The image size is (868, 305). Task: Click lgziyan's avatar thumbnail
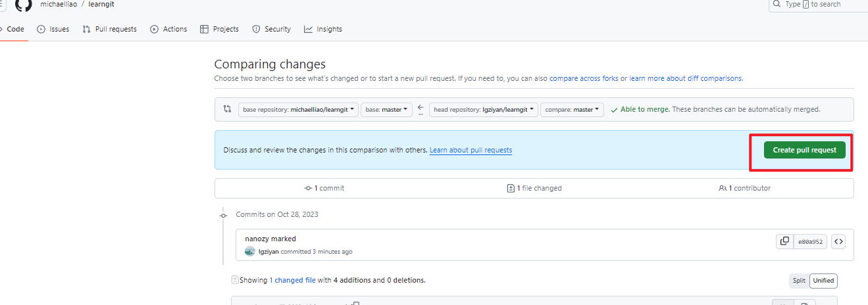pos(250,252)
